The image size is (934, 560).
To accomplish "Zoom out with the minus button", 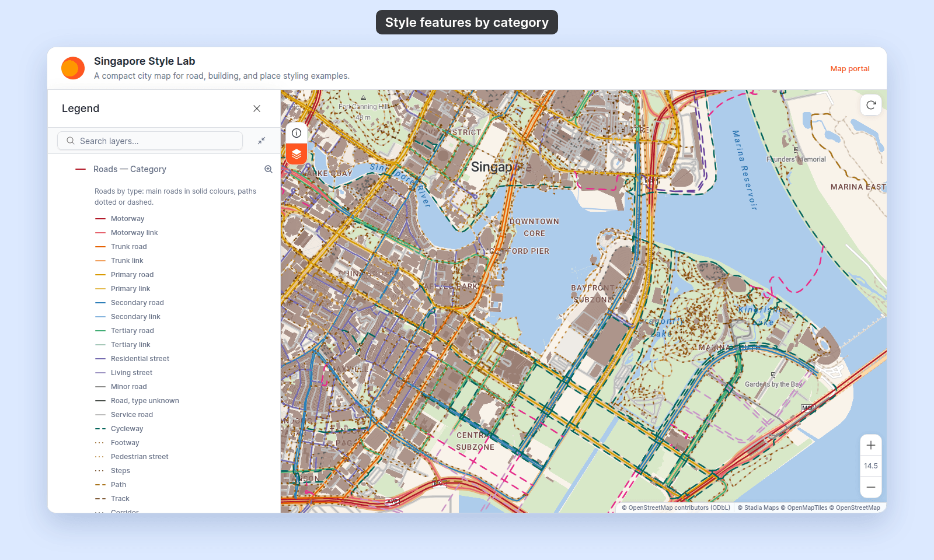I will (x=871, y=487).
